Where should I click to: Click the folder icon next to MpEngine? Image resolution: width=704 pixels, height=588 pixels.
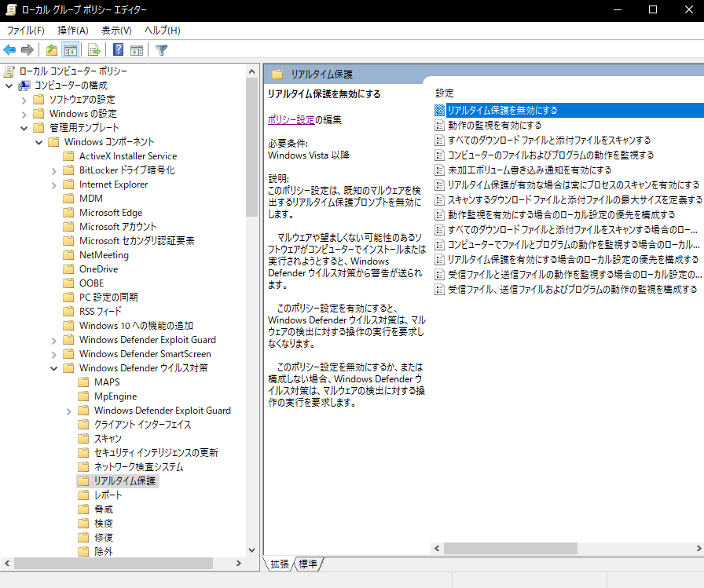(x=83, y=396)
